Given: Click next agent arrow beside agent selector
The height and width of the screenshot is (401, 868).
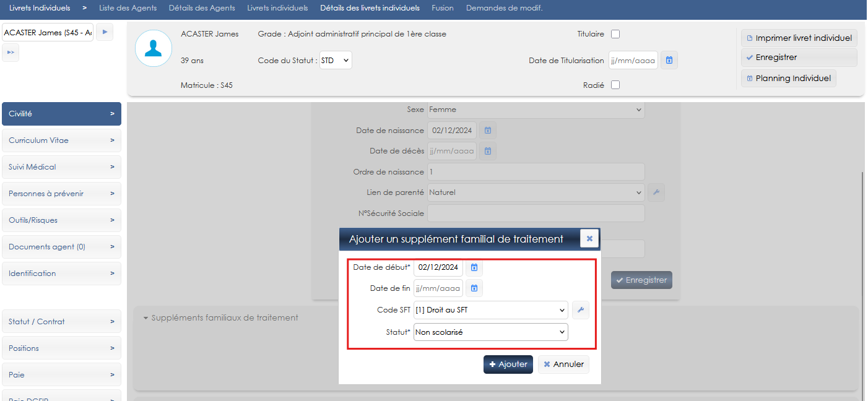Looking at the screenshot, I should 105,32.
